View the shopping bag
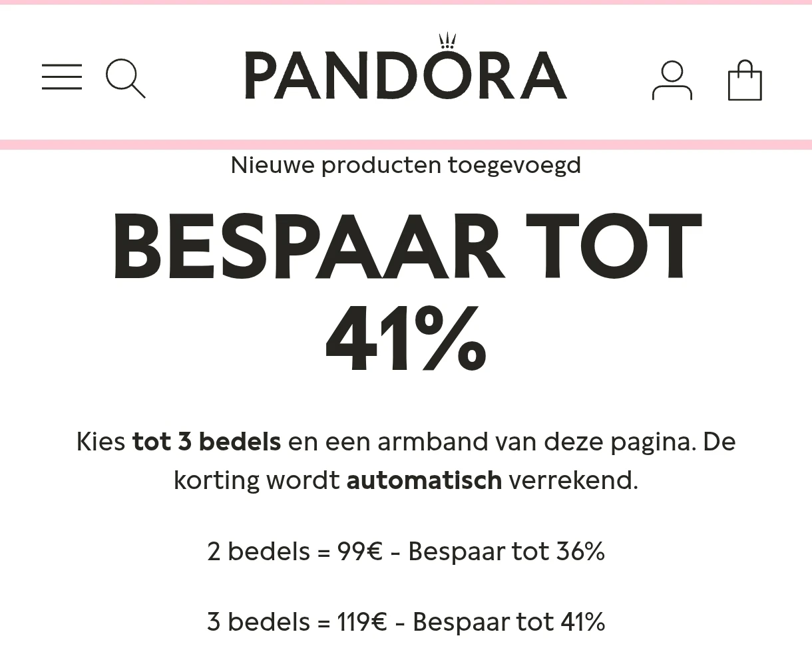This screenshot has height=656, width=812. pyautogui.click(x=745, y=81)
